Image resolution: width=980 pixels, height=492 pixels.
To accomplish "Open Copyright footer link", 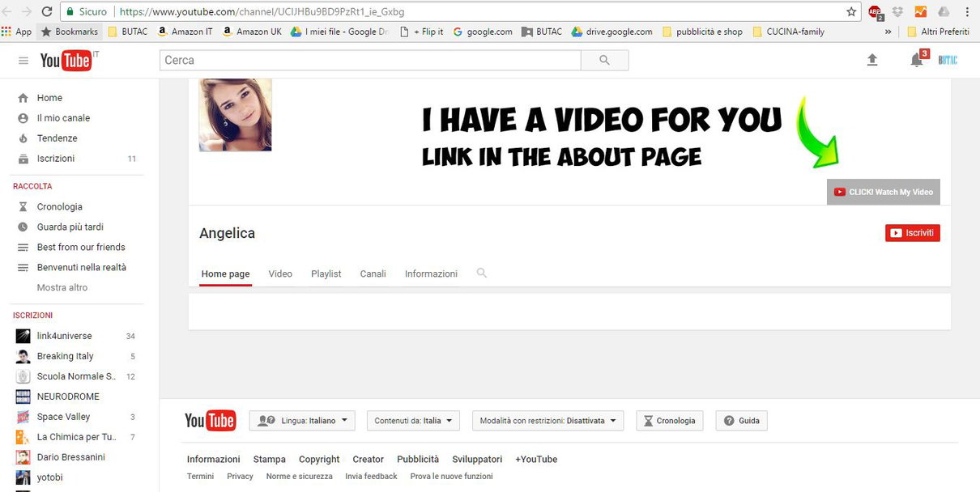I will click(x=319, y=459).
